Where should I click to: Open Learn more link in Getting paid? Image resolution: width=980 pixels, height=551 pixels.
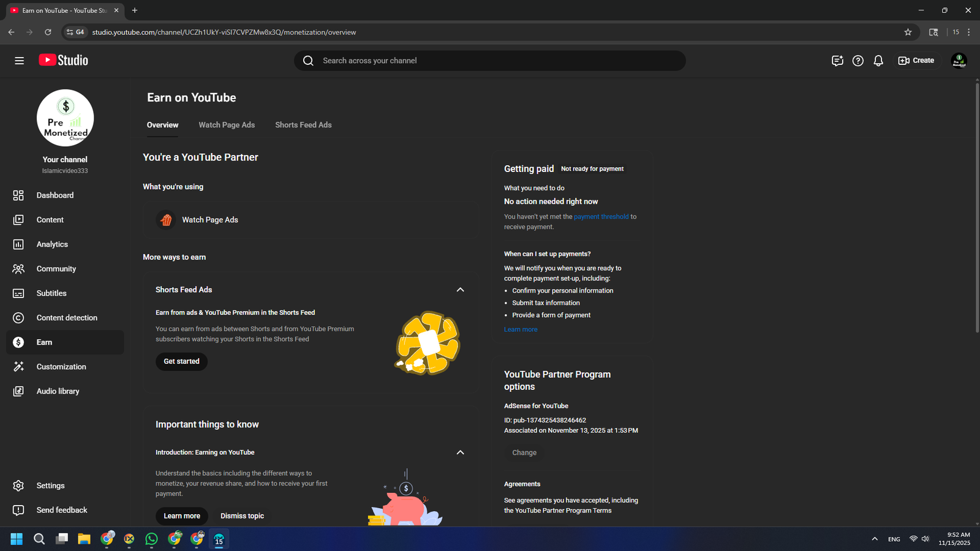521,329
